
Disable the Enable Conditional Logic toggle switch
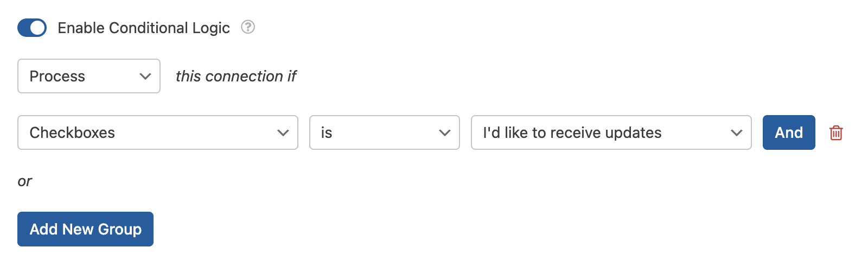point(32,28)
